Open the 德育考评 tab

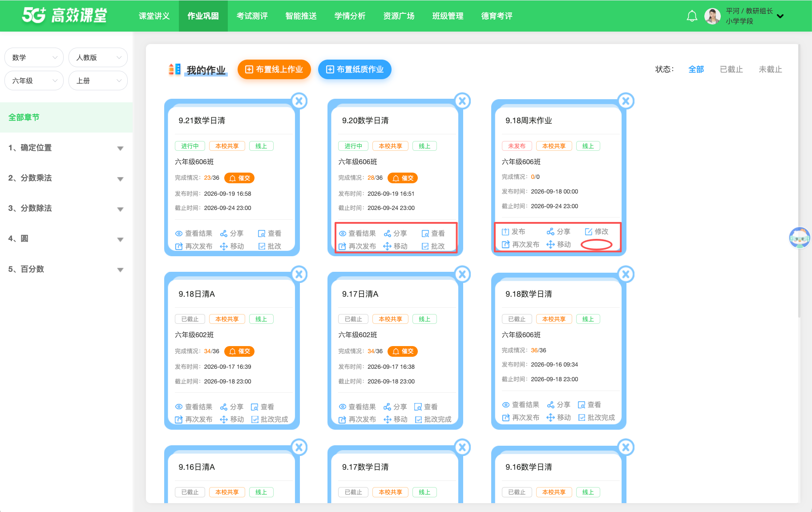497,16
